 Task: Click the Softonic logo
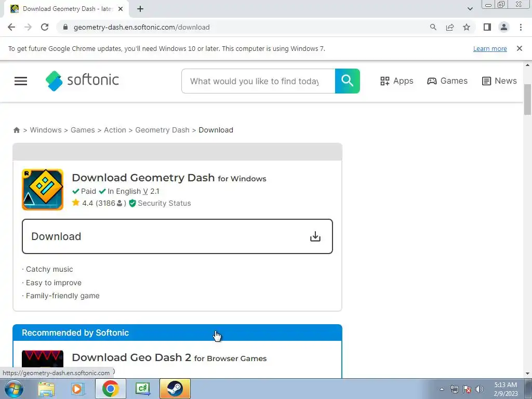point(82,81)
